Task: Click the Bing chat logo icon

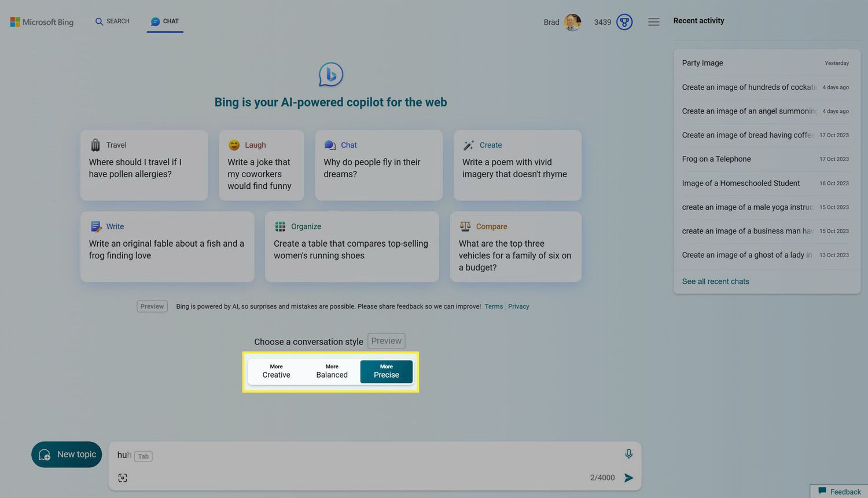Action: point(331,74)
